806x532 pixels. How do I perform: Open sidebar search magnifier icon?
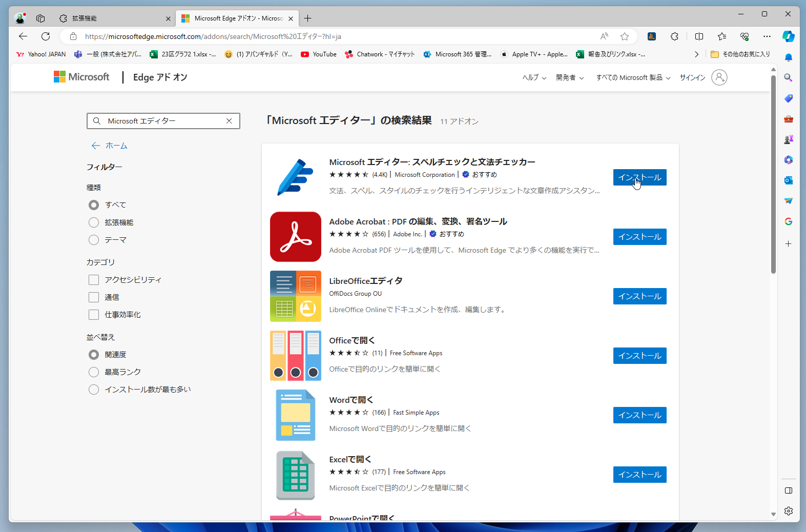pyautogui.click(x=789, y=77)
